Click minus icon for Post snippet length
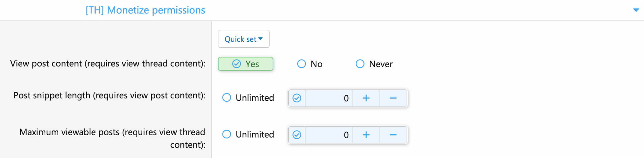The width and height of the screenshot is (644, 158). pos(393,98)
